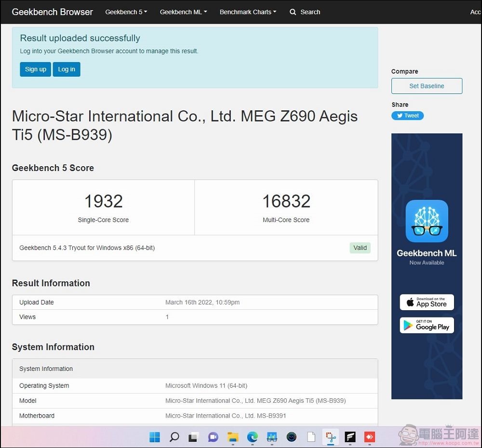The width and height of the screenshot is (482, 448).
Task: Open the Geekbench 5 dropdown menu
Action: (126, 12)
